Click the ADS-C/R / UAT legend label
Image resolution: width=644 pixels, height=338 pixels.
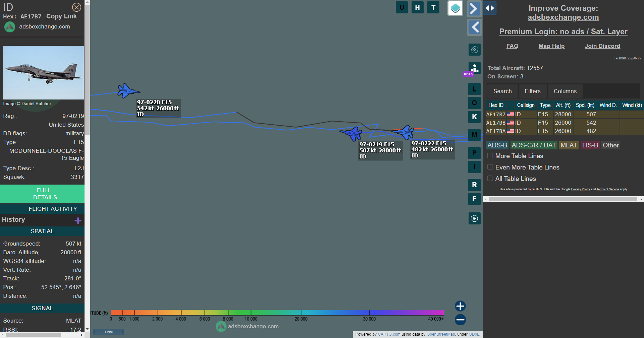(x=534, y=145)
